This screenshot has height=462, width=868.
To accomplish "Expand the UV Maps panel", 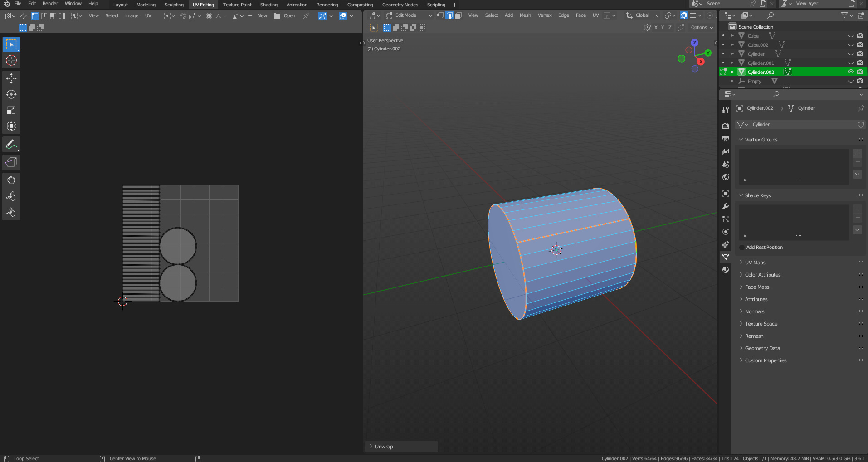I will pos(755,263).
